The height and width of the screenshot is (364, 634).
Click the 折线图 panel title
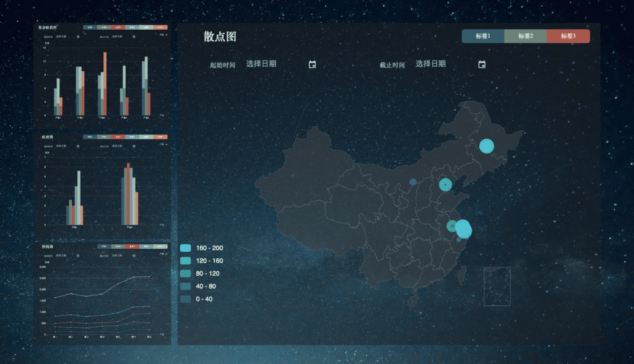coord(47,247)
